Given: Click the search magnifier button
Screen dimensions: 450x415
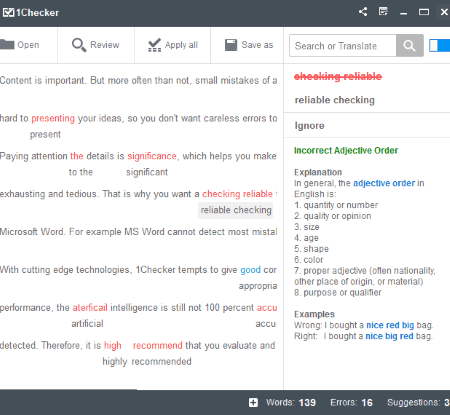Looking at the screenshot, I should 410,46.
